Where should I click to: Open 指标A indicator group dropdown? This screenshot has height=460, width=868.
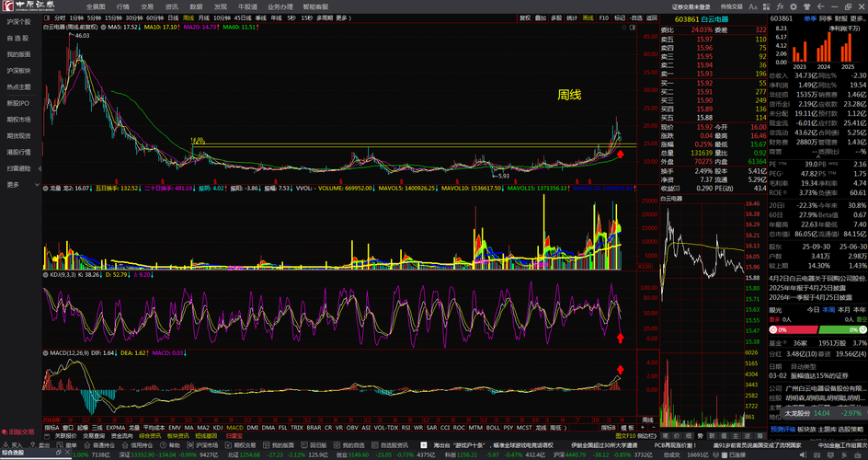(51, 428)
